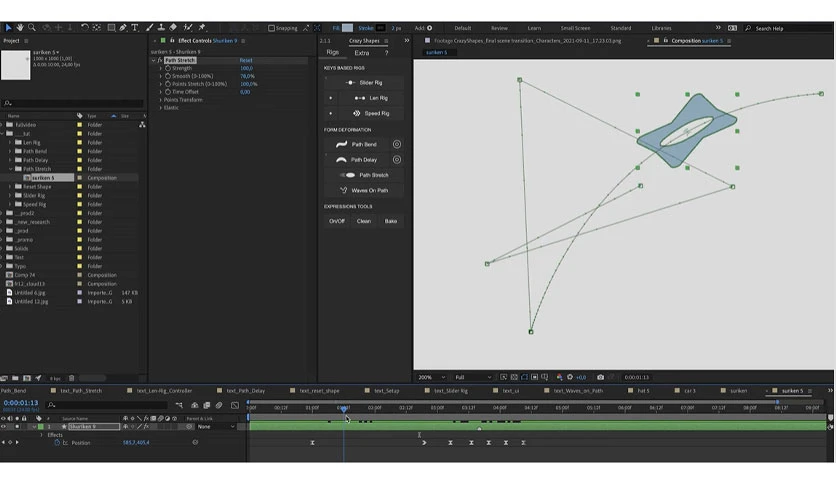
Task: Reset the Path Stretch effect
Action: point(246,61)
